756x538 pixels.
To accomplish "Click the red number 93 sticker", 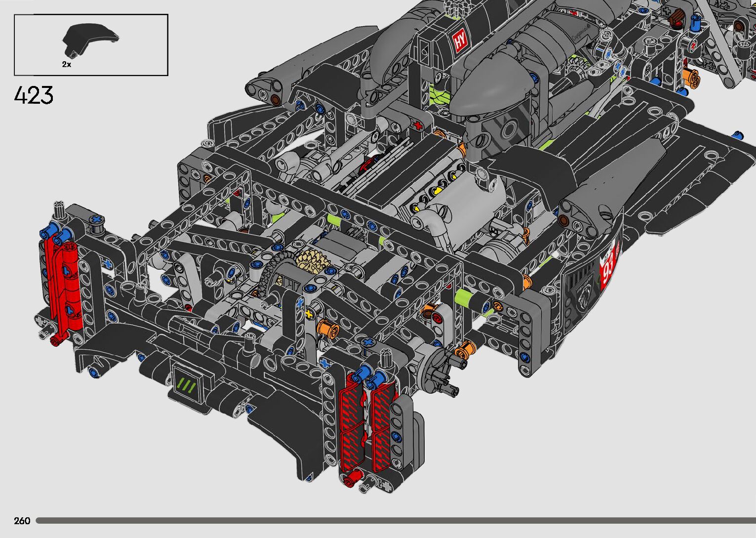I will coord(609,269).
